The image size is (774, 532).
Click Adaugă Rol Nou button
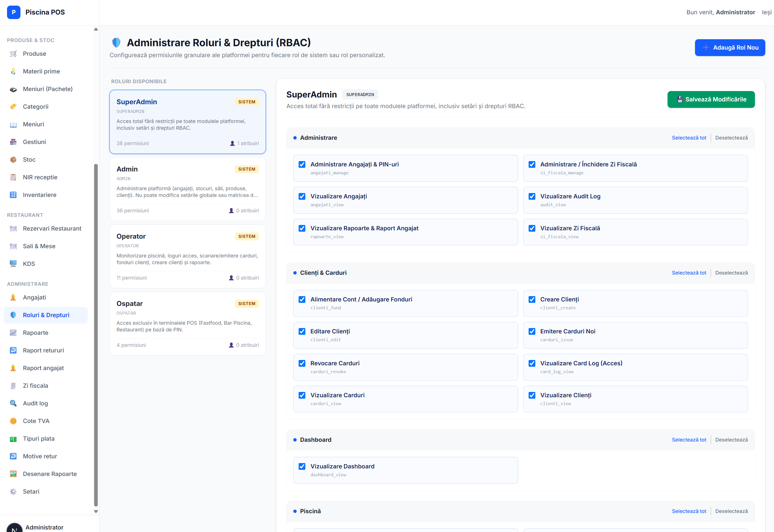point(730,48)
